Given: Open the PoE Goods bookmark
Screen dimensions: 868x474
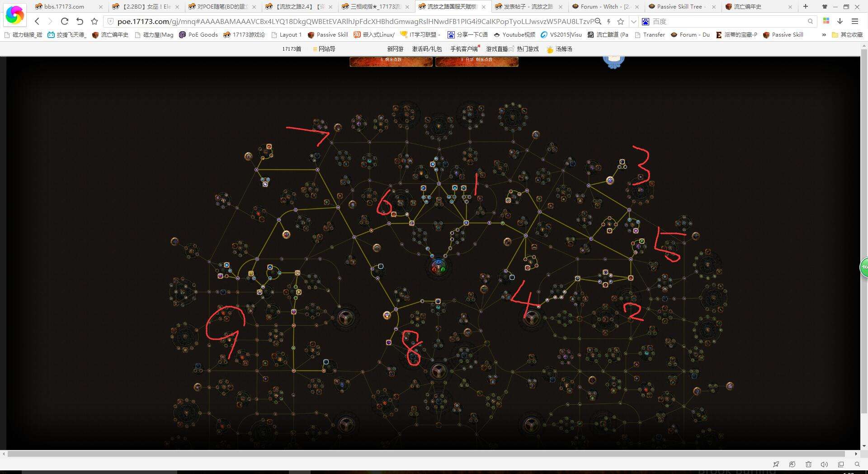Looking at the screenshot, I should click(x=198, y=35).
